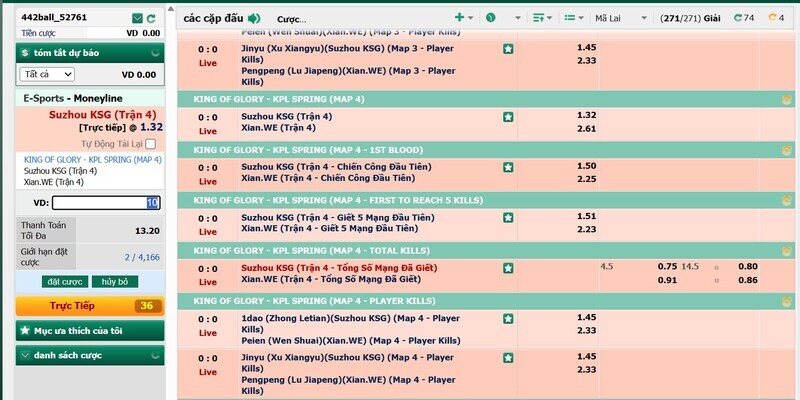
Task: Expand the account menu beside 442ball_52761
Action: click(x=137, y=18)
